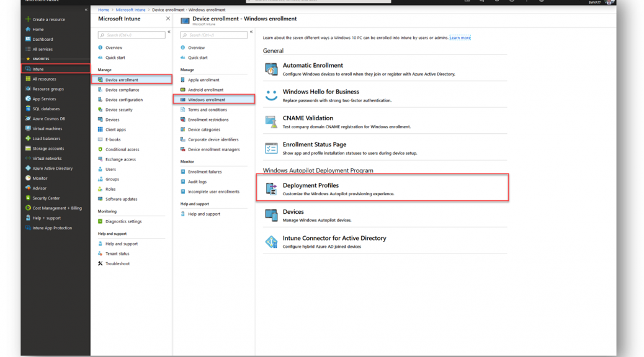This screenshot has height=357, width=644.
Task: Click the Enrollment failures icon
Action: [183, 172]
